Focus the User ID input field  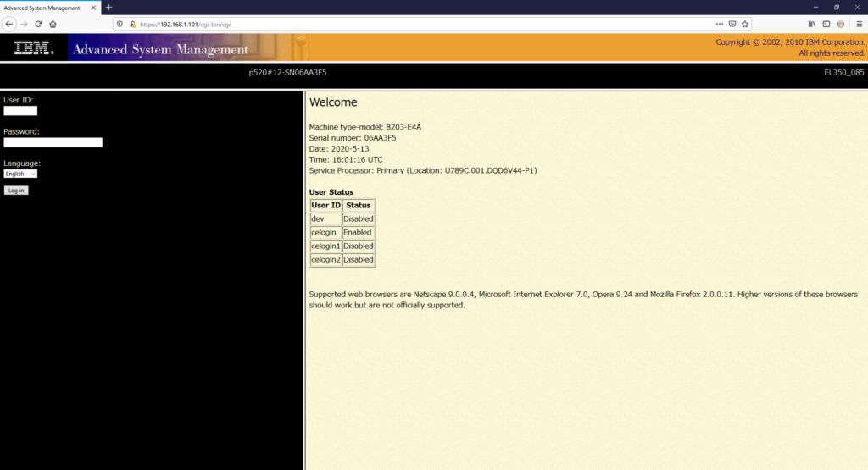tap(20, 111)
